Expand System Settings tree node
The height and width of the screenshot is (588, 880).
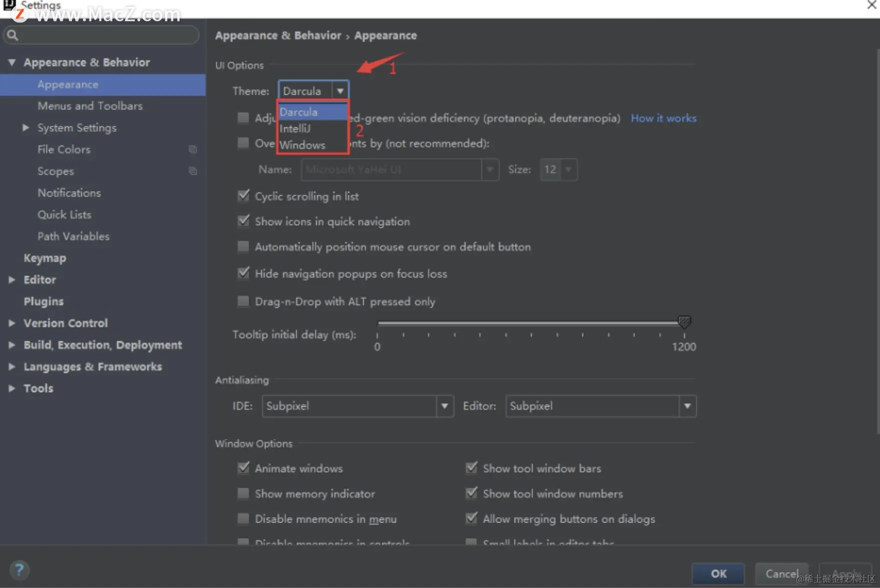pos(25,128)
